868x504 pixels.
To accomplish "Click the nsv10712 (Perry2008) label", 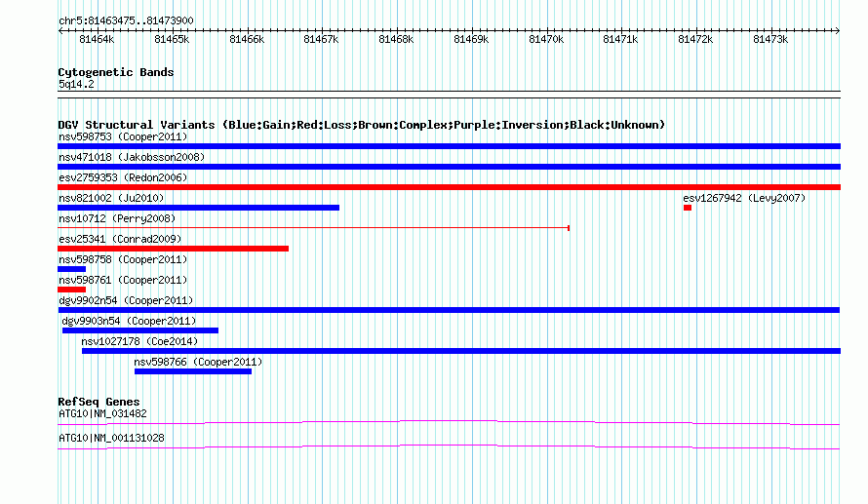I will click(117, 218).
